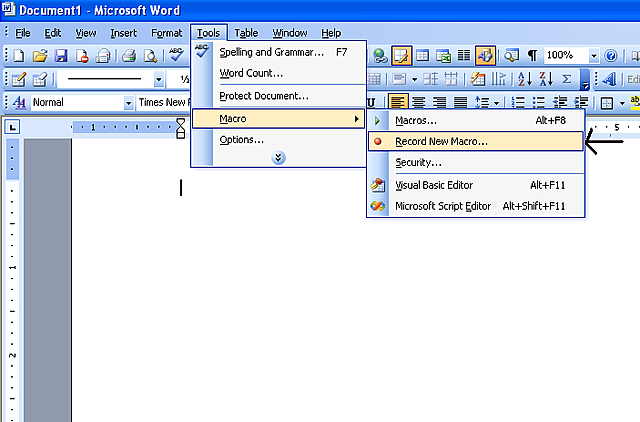Choose Word Count from Tools menu
This screenshot has width=640, height=422.
pyautogui.click(x=278, y=73)
